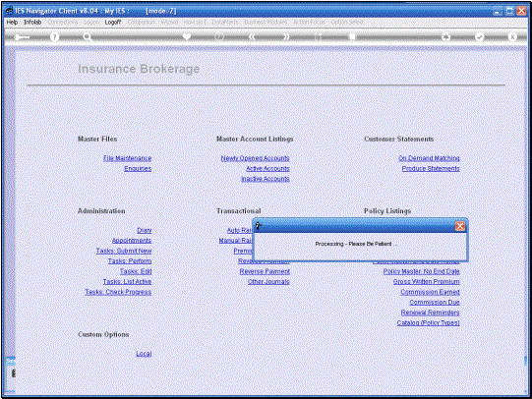
Task: Click the circled X toolbar icon
Action: click(x=512, y=37)
